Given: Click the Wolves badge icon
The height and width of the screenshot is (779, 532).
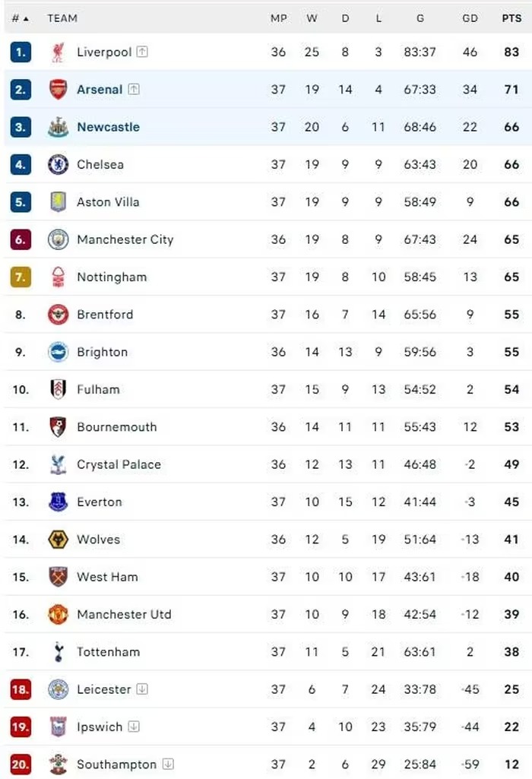Looking at the screenshot, I should (x=58, y=540).
